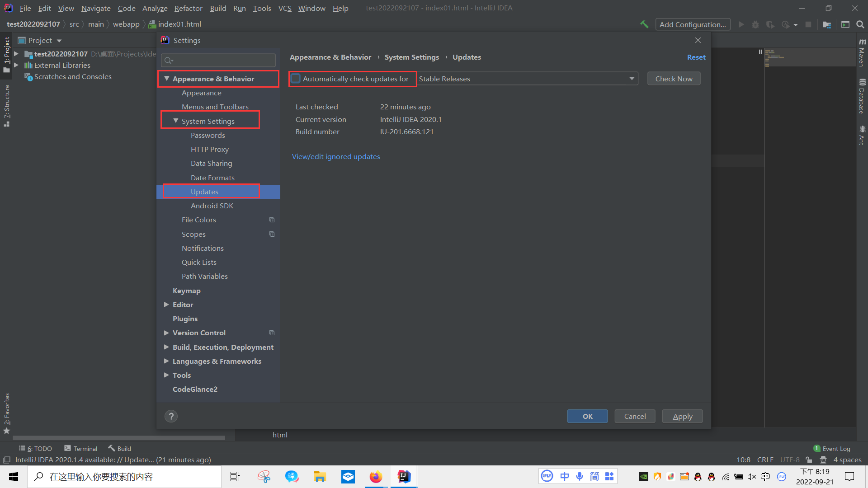Image resolution: width=868 pixels, height=488 pixels.
Task: Open the Stable Releases dropdown
Action: 527,79
